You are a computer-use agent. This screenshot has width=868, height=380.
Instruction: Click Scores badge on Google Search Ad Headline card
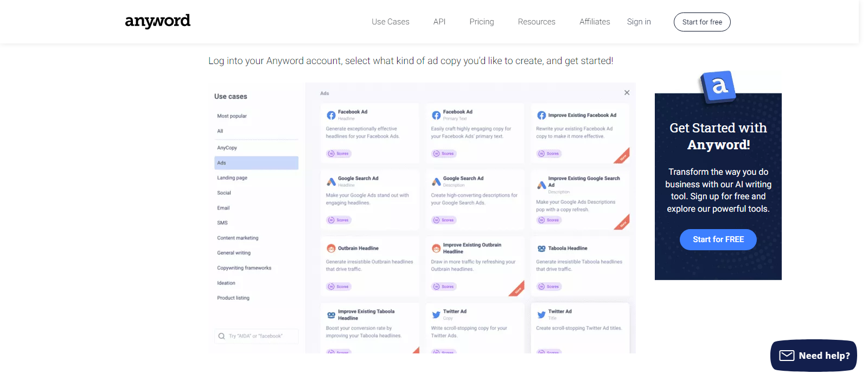click(x=339, y=220)
